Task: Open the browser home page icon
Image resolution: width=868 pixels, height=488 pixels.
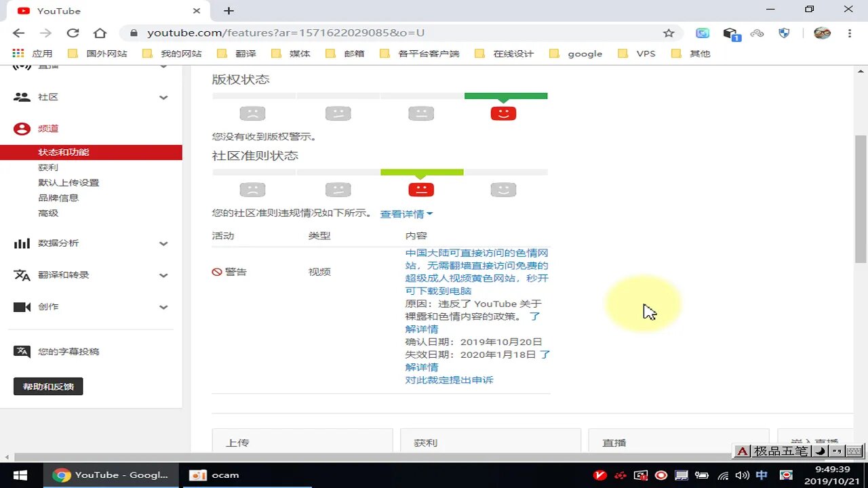Action: (100, 33)
